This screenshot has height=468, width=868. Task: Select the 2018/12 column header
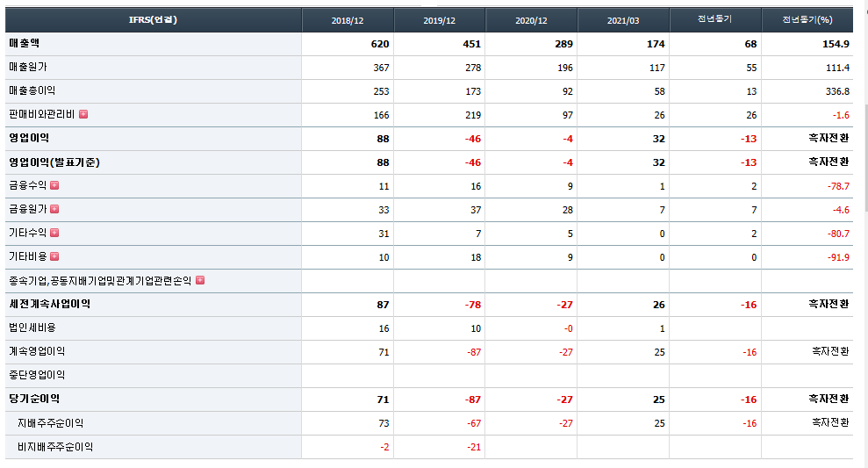[348, 20]
